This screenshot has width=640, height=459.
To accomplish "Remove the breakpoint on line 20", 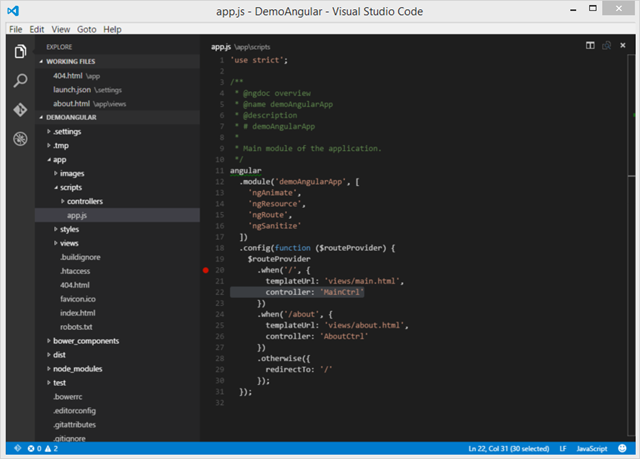I will point(206,270).
